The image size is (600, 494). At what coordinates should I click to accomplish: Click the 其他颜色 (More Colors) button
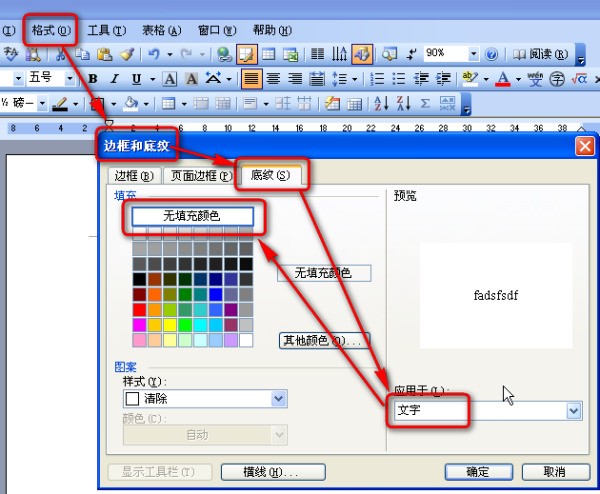click(x=324, y=340)
